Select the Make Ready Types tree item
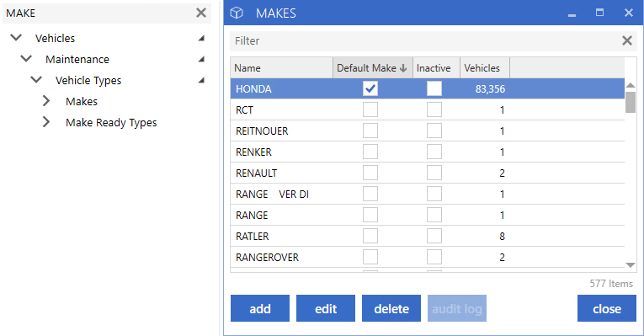The height and width of the screenshot is (336, 644). pyautogui.click(x=111, y=122)
